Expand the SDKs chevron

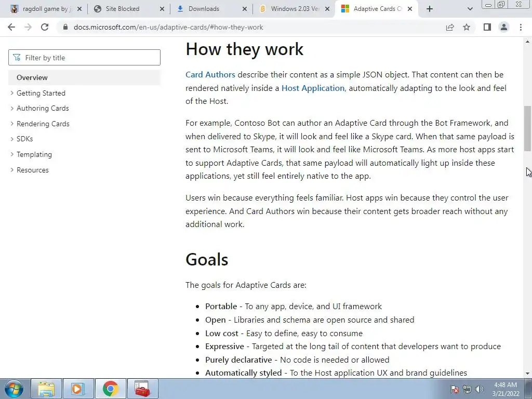[x=12, y=139]
